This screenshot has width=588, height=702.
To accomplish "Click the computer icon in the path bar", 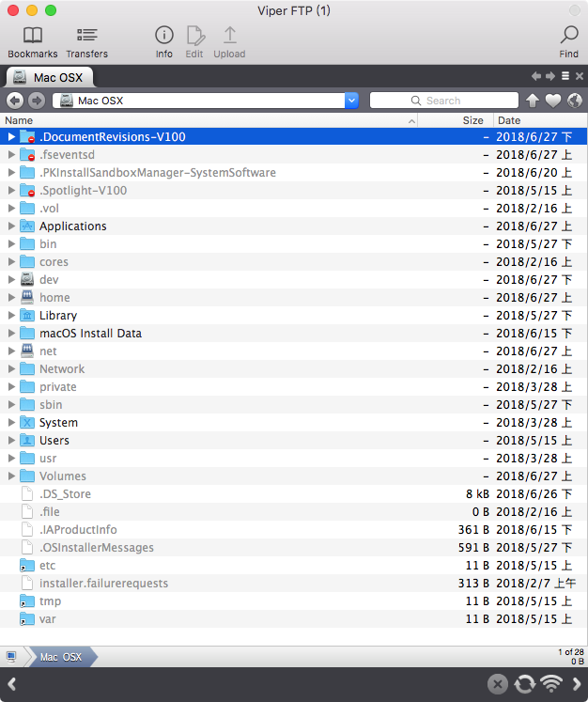I will pos(11,657).
